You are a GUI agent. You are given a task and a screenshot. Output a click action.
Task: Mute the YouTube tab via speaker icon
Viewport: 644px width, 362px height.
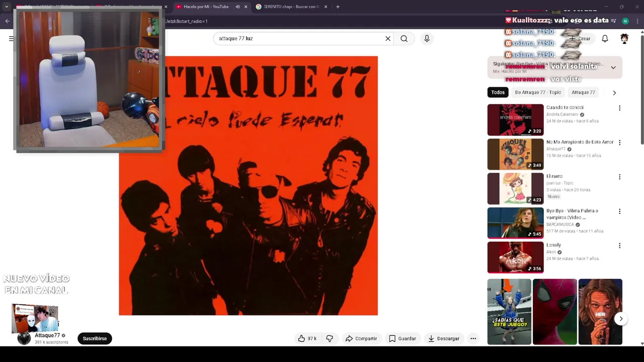(x=237, y=7)
